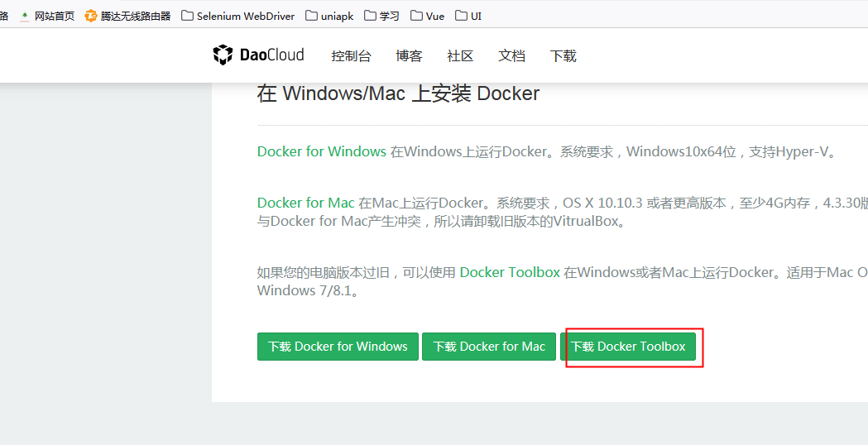Open the Selenium WebDriver bookmark folder
This screenshot has height=445, width=868.
point(238,16)
